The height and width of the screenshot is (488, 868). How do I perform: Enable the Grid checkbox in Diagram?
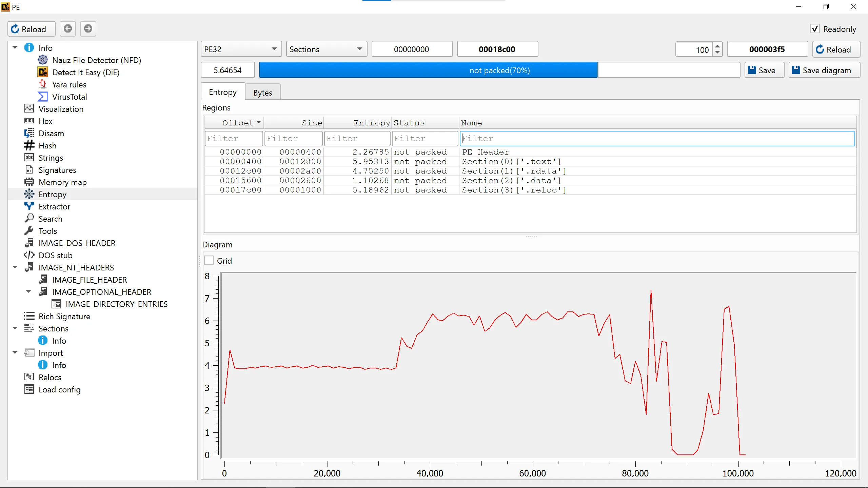(x=209, y=261)
